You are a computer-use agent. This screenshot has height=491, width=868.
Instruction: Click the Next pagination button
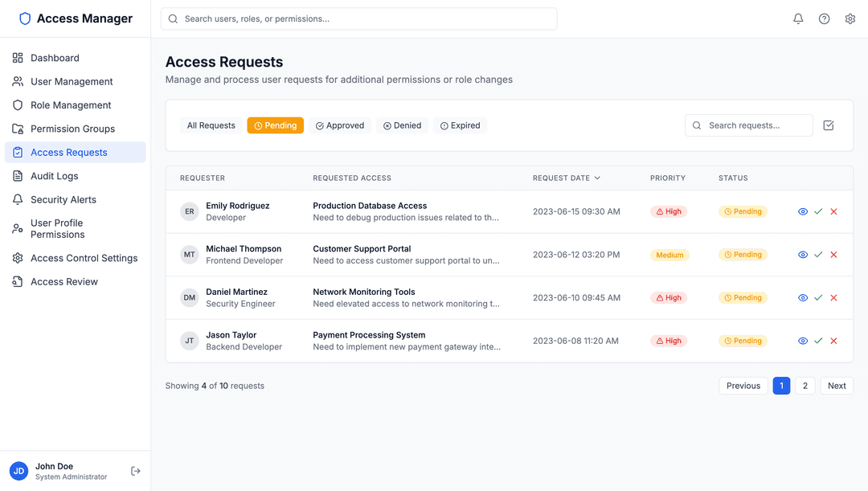(x=837, y=386)
